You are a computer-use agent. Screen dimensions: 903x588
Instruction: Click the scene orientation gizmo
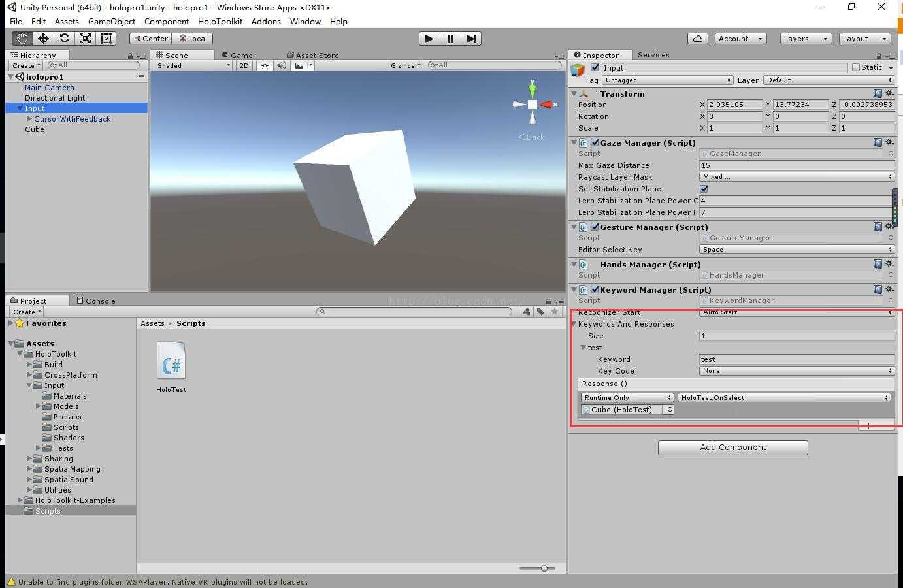point(533,104)
